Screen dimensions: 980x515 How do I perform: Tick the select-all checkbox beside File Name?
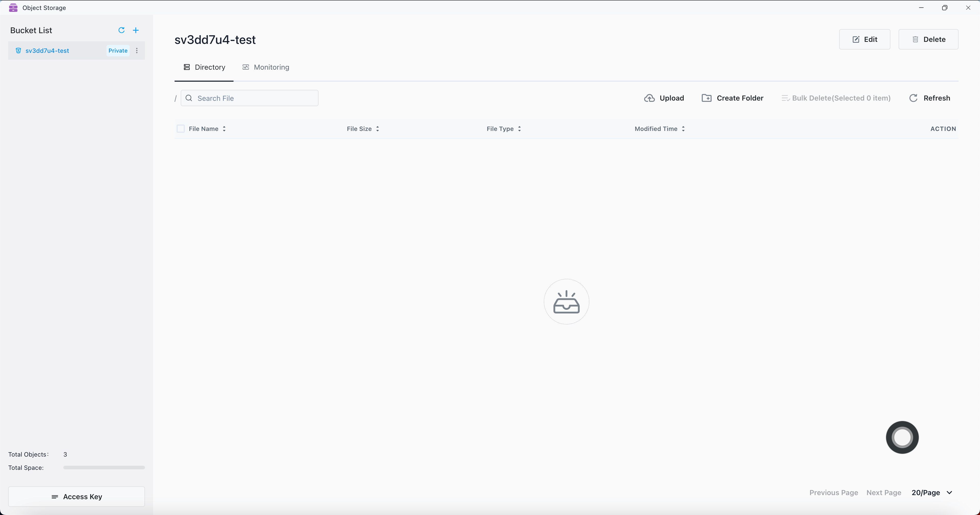[181, 129]
